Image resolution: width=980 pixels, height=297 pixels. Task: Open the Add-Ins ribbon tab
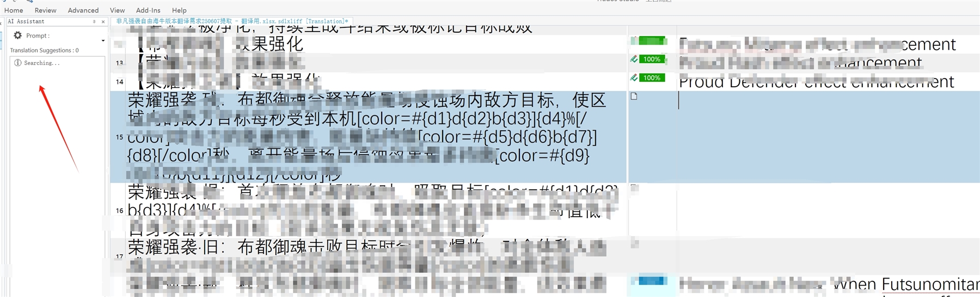point(148,10)
